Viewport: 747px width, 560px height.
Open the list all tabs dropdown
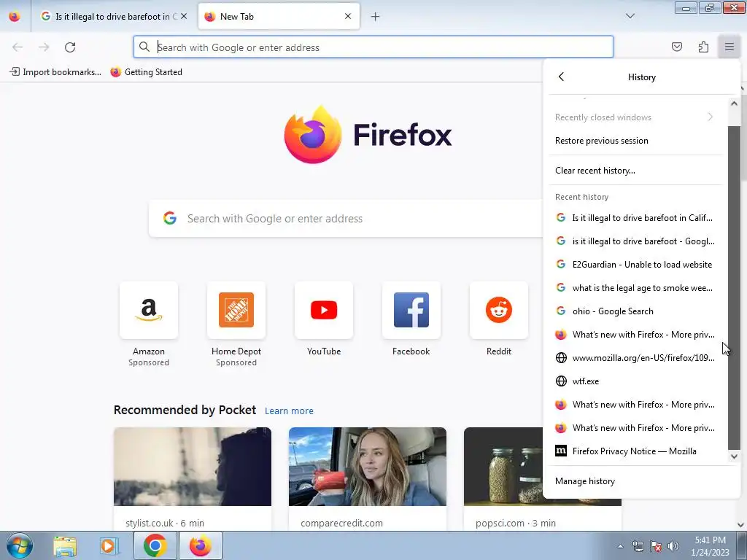point(630,16)
